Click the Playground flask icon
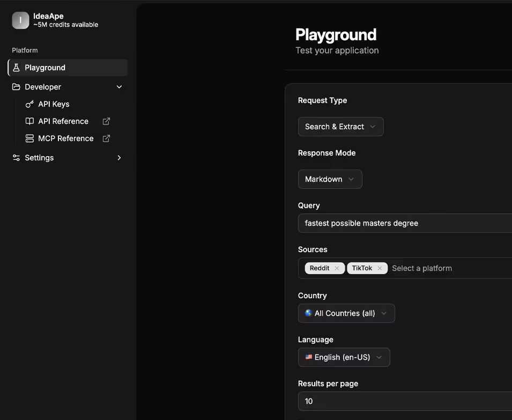 (16, 68)
